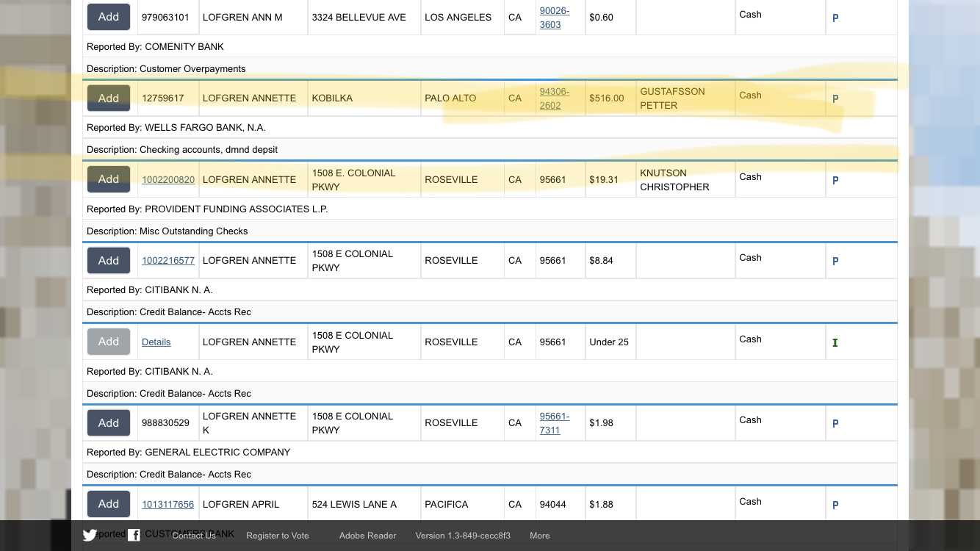
Task: Select the $1.88 amount cell
Action: pyautogui.click(x=601, y=504)
